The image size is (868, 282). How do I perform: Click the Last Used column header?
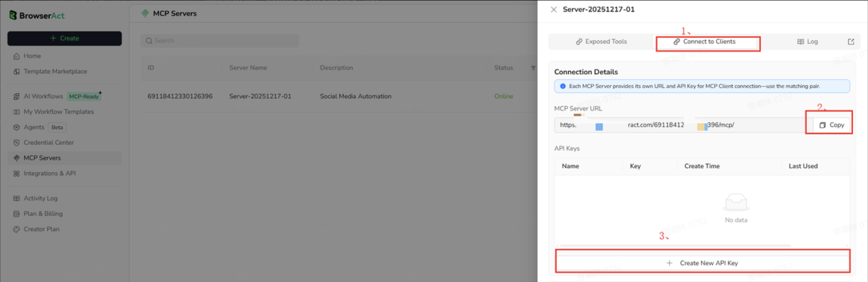pos(803,166)
